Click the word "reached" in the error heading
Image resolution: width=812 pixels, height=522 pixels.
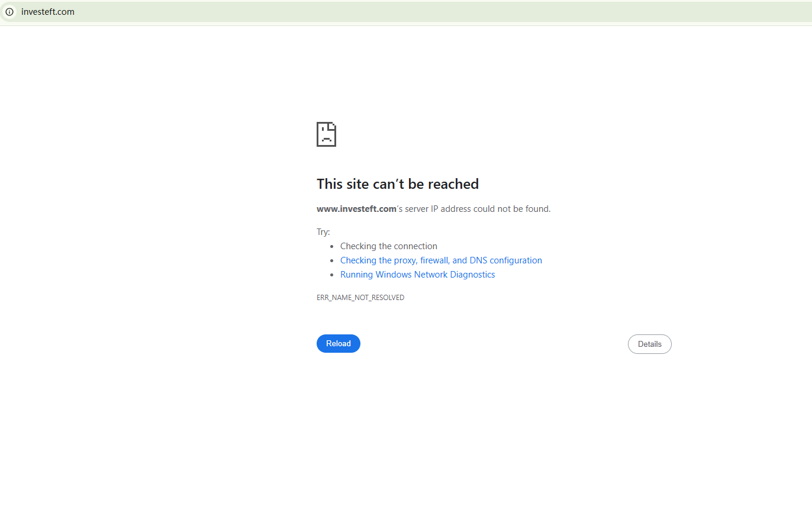(453, 184)
